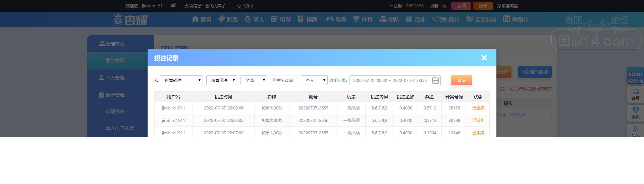
Task: Click the orange 查询 button
Action: 461,81
